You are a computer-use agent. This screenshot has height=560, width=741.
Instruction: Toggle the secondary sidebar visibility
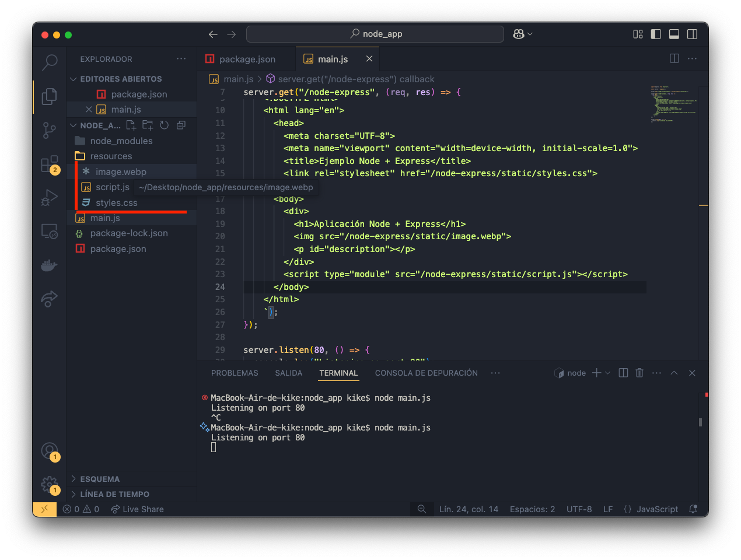692,34
